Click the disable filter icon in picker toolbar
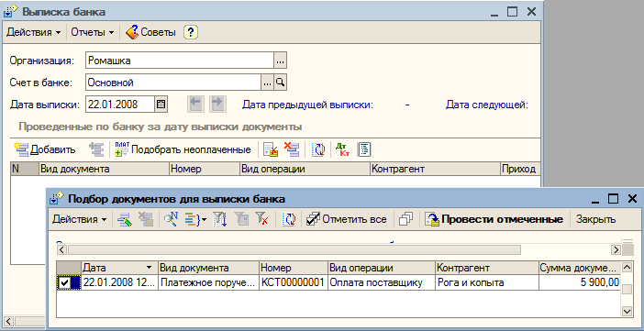Image resolution: width=644 pixels, height=331 pixels. 261,219
